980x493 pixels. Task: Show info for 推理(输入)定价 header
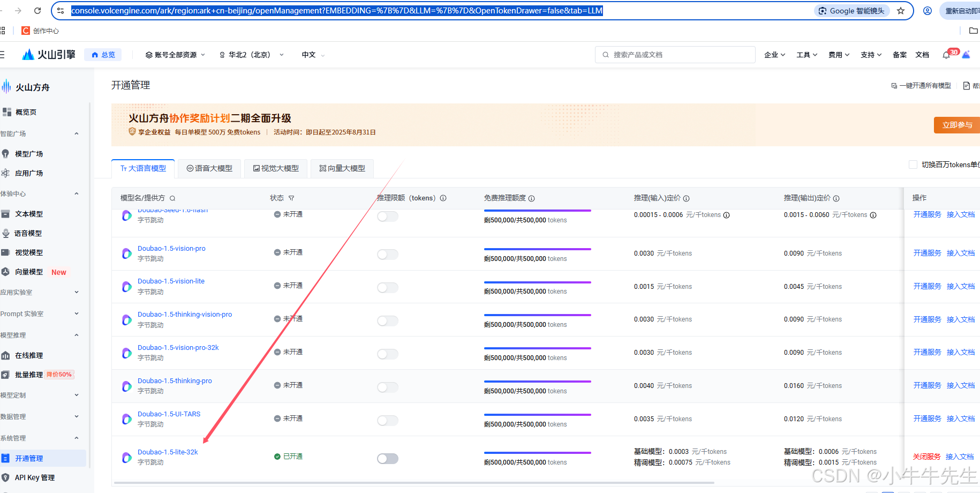coord(686,198)
